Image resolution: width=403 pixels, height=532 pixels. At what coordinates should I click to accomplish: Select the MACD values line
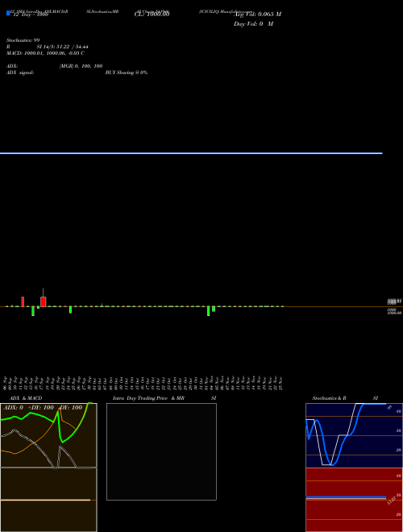click(x=45, y=53)
